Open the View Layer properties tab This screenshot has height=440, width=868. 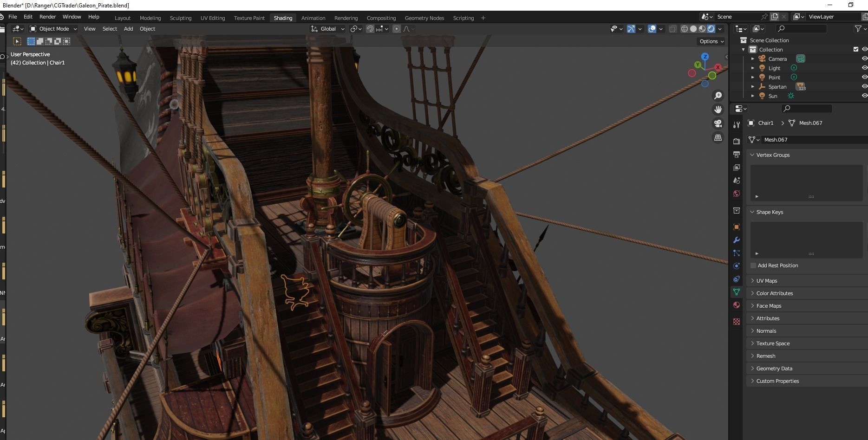point(737,168)
